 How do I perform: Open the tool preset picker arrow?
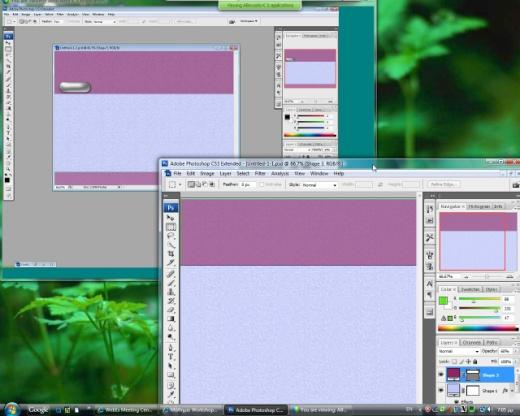pyautogui.click(x=180, y=185)
